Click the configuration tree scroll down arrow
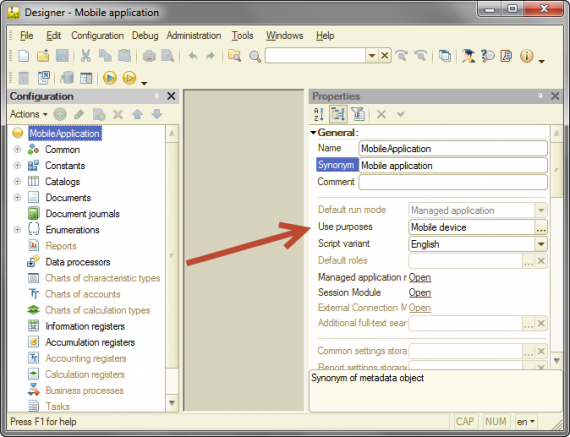This screenshot has height=437, width=570. [172, 403]
